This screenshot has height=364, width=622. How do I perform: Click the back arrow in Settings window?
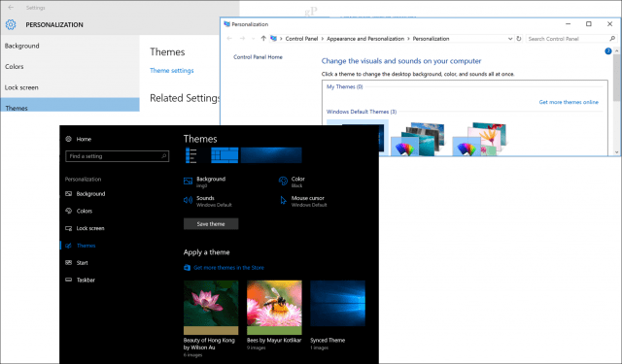click(x=11, y=7)
